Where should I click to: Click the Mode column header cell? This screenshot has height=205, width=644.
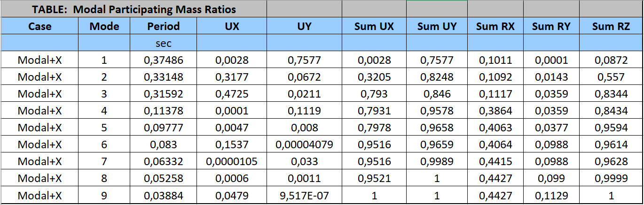tap(104, 26)
